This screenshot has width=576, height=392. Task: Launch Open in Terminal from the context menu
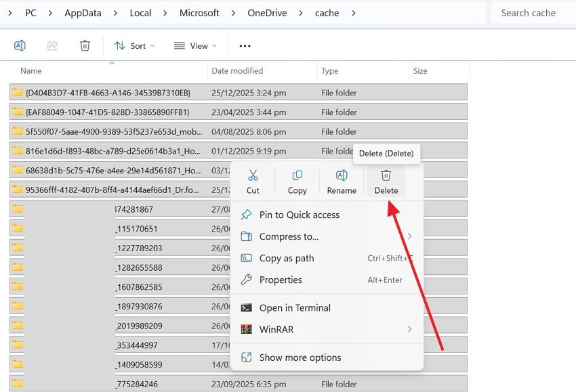click(294, 307)
